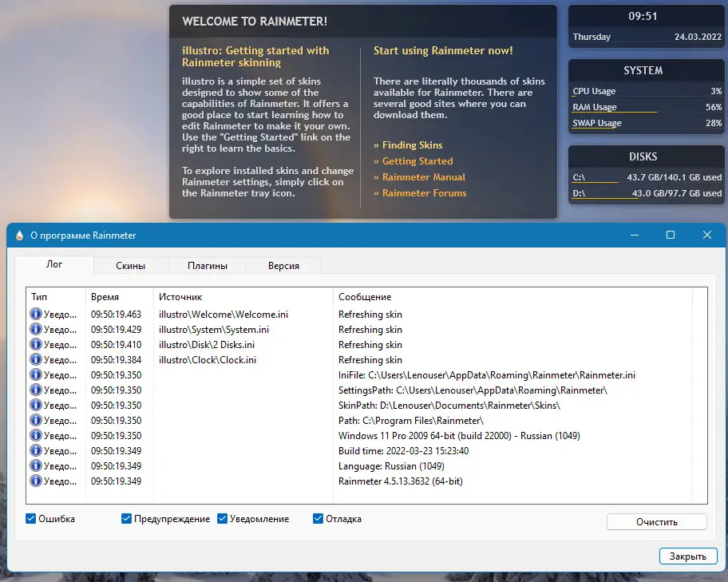Image resolution: width=728 pixels, height=582 pixels.
Task: Click the C:\ disk entry in Disks skin
Action: pos(647,177)
